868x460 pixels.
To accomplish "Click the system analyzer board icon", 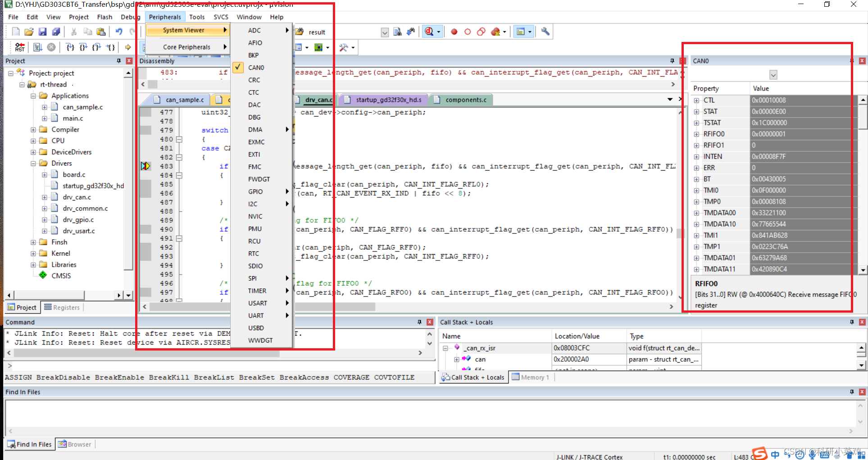I will tap(318, 47).
